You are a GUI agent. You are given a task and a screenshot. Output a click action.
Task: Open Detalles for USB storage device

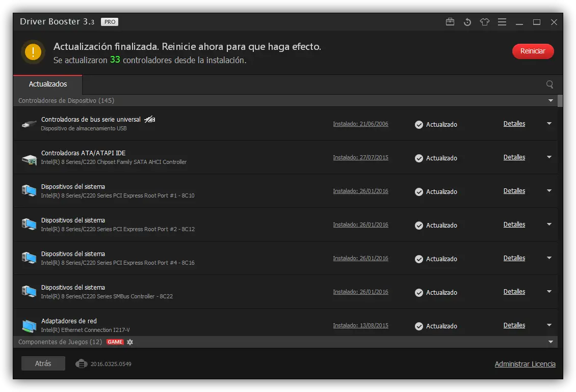(514, 124)
